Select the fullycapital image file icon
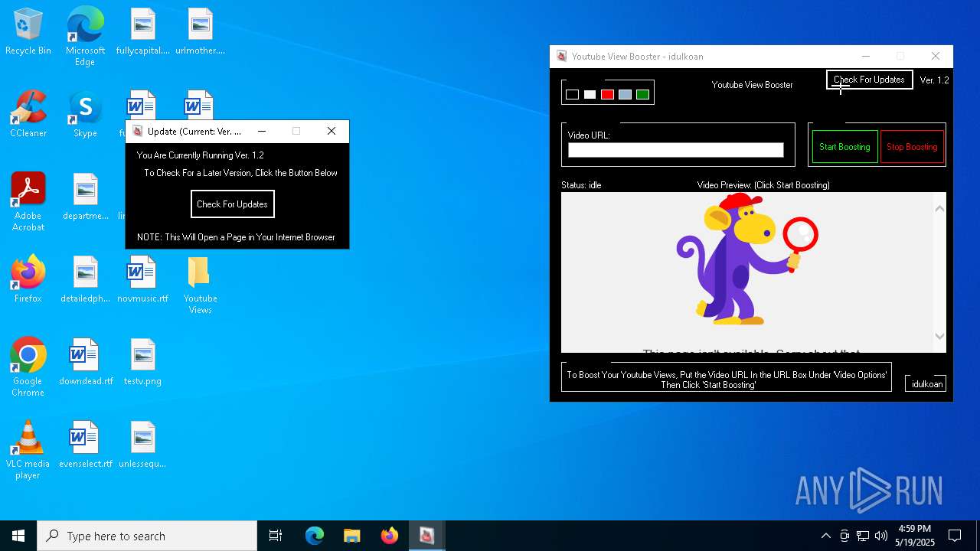The width and height of the screenshot is (980, 551). click(142, 32)
